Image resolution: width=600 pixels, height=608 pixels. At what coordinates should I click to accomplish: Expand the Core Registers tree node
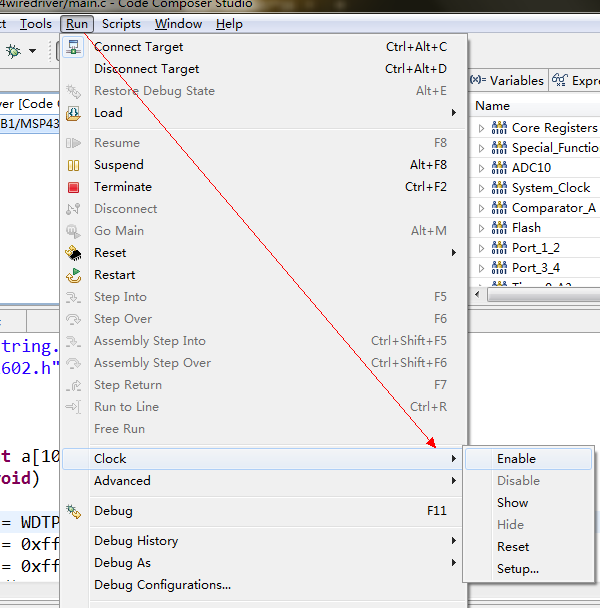click(x=481, y=128)
